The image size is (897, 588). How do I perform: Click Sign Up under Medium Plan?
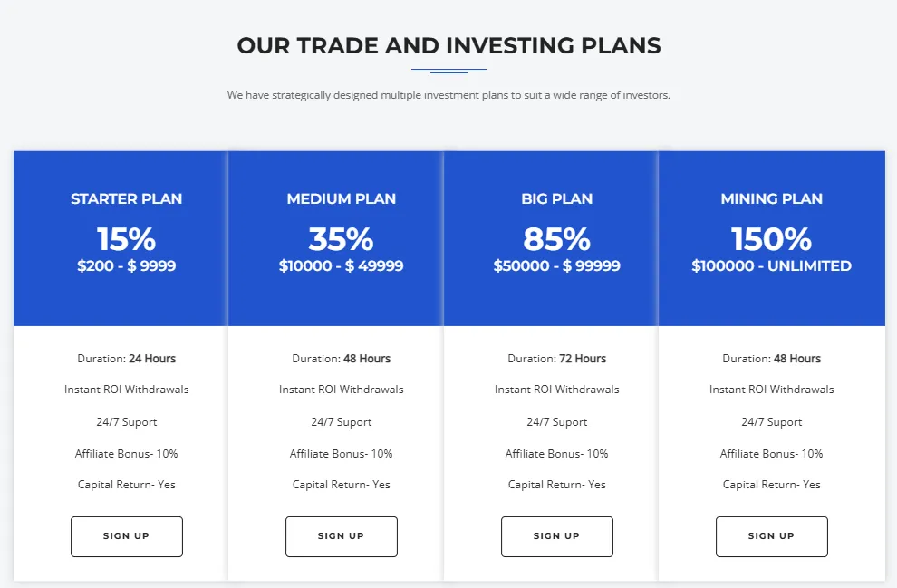pos(342,536)
